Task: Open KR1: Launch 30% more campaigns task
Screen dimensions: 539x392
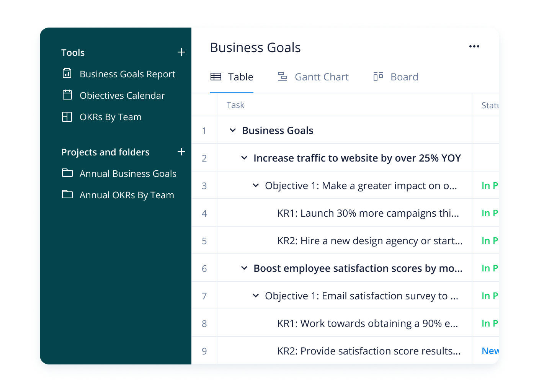Action: coord(367,213)
